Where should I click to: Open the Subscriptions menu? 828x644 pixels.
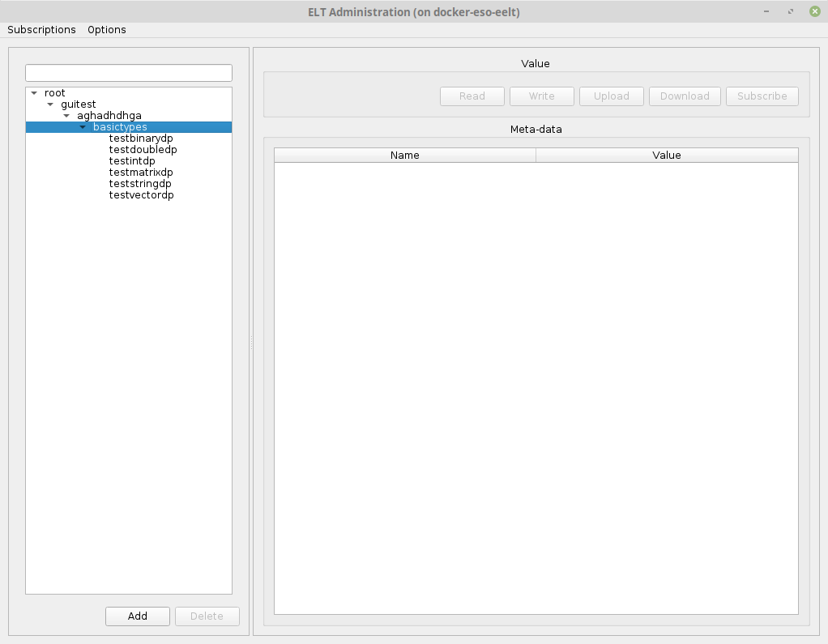[x=41, y=30]
